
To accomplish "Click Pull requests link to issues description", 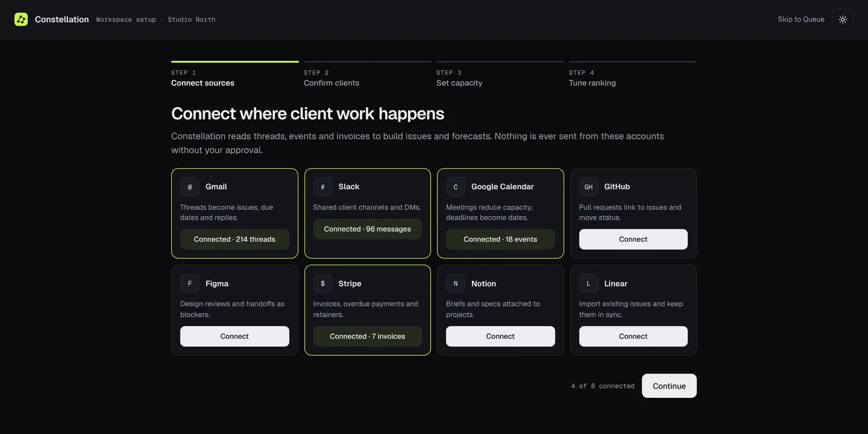I will (630, 212).
